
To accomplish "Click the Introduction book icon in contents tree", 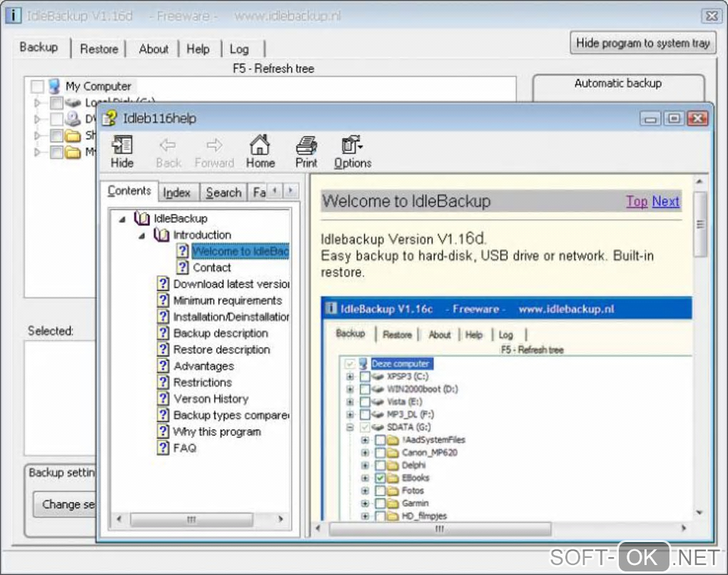I will click(x=161, y=235).
